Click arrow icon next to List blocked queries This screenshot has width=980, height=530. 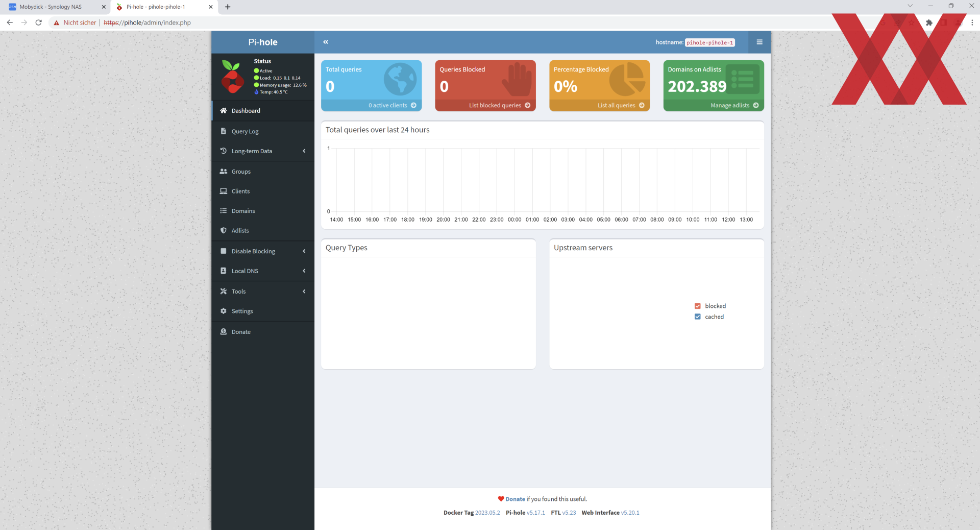(x=527, y=105)
